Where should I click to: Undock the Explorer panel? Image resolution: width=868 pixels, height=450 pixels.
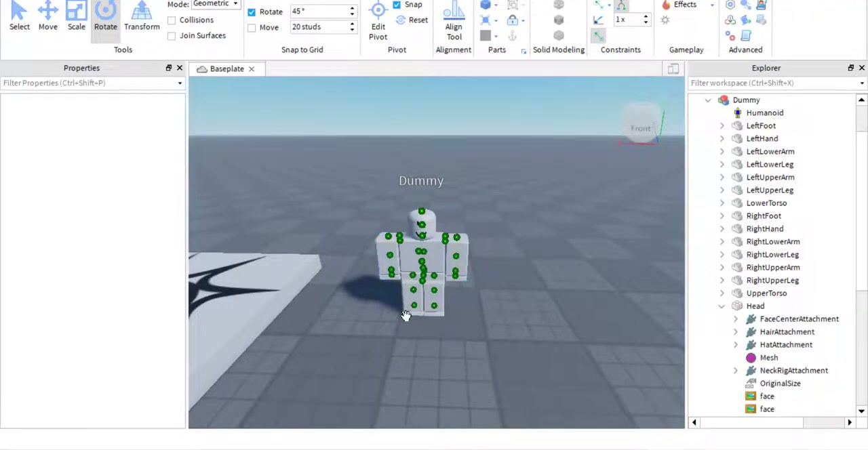851,68
